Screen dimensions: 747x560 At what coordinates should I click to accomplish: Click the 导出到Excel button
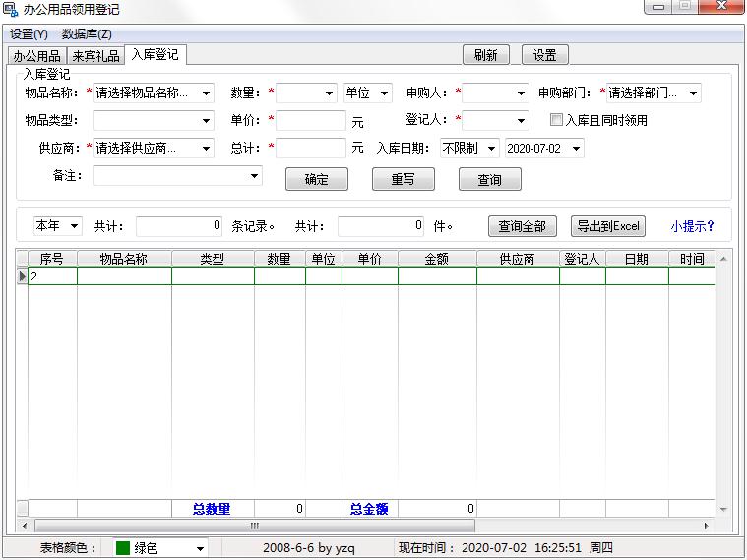click(x=607, y=226)
